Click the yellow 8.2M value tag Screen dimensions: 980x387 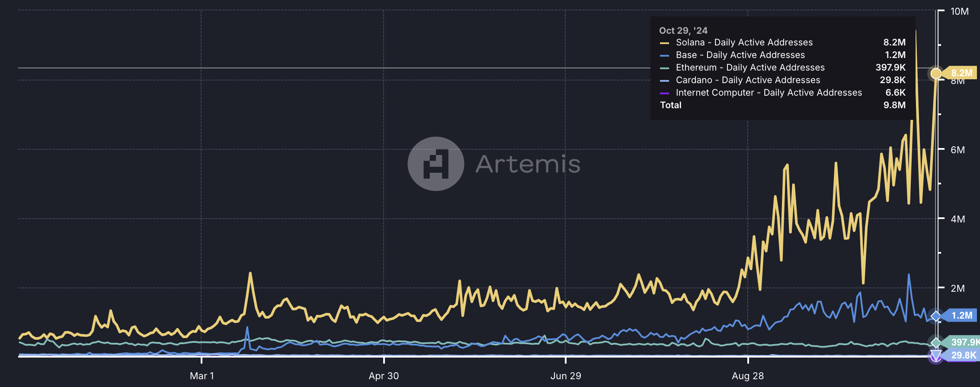click(961, 73)
